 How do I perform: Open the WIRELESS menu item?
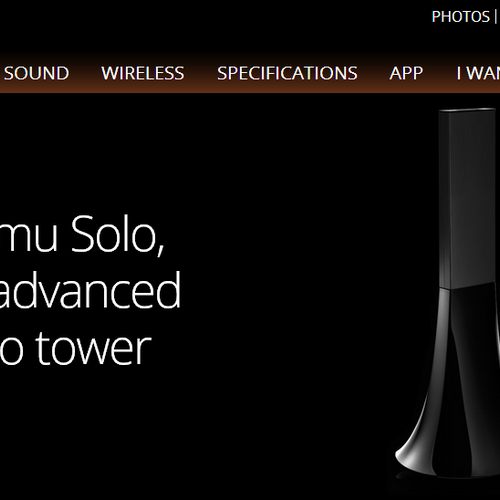(x=143, y=73)
